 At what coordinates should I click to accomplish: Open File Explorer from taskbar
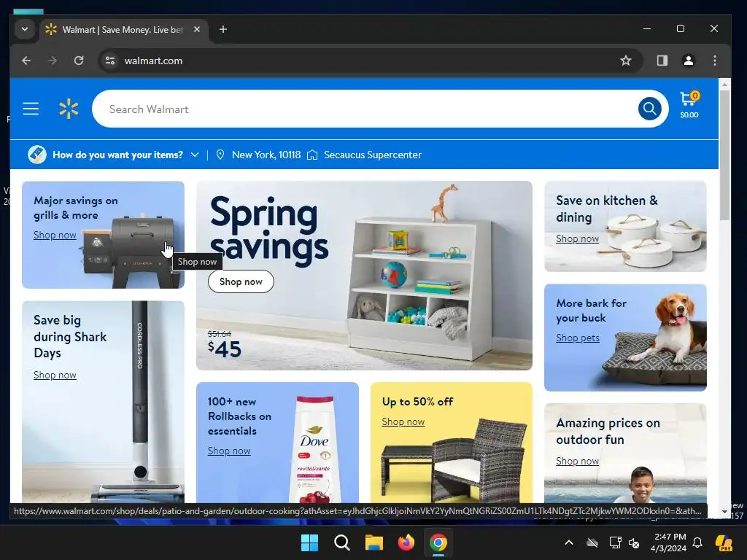[374, 542]
